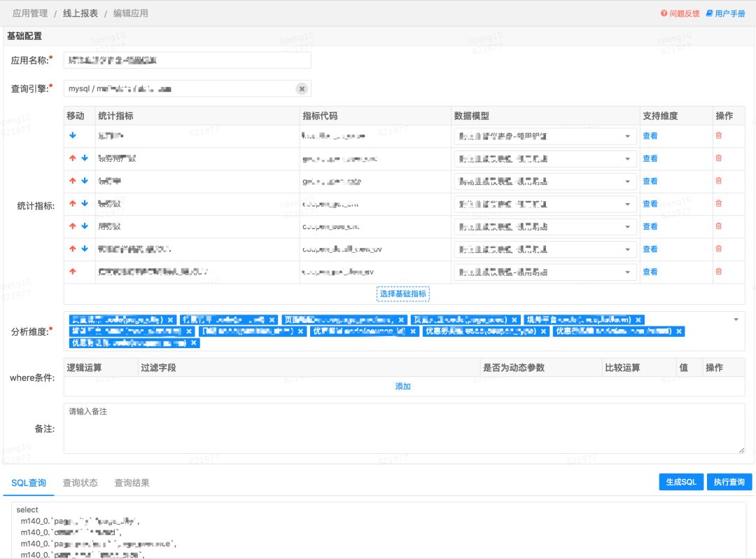Delete the first metric row with trash icon

click(718, 135)
